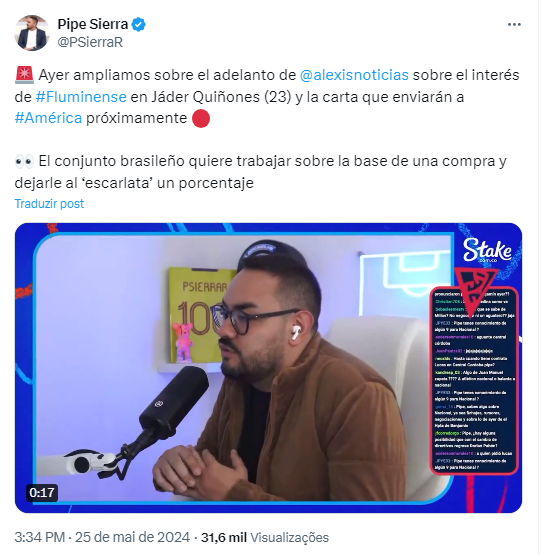The width and height of the screenshot is (547, 555).
Task: Click the live chat panel in the video
Action: tap(474, 380)
